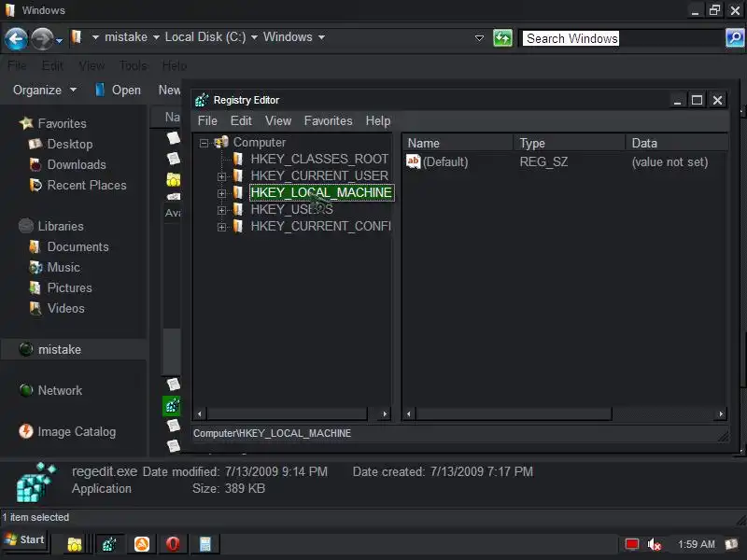Image resolution: width=747 pixels, height=560 pixels.
Task: Open Calculator icon on taskbar
Action: [204, 544]
